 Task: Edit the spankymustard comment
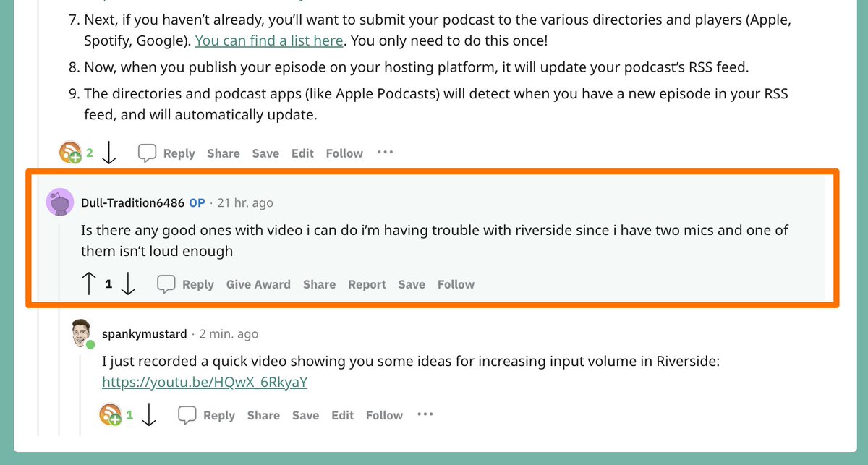[x=343, y=415]
